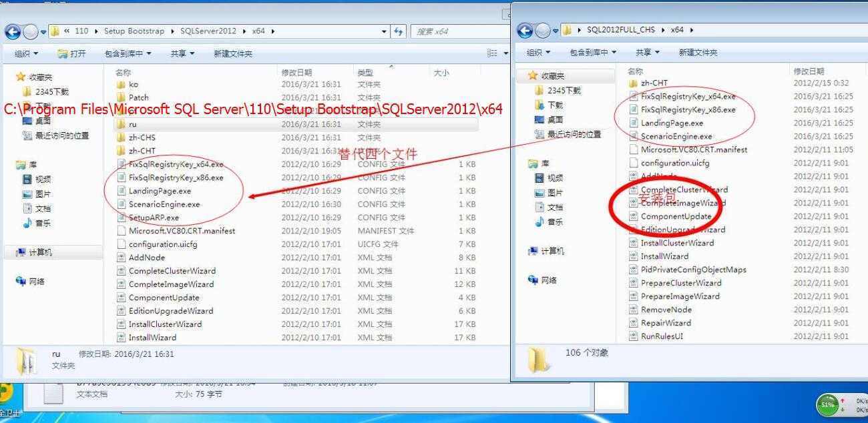
Task: Sort by 类型 column in left window
Action: [365, 72]
